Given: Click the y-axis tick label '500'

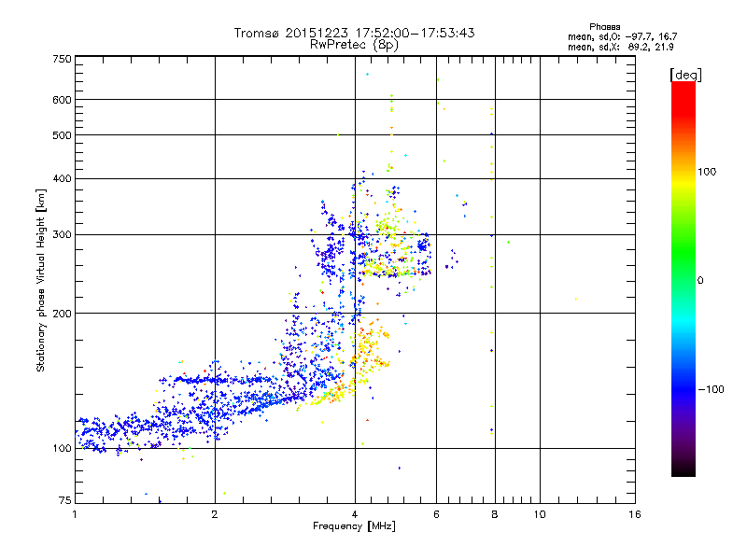Looking at the screenshot, I should pyautogui.click(x=62, y=135).
